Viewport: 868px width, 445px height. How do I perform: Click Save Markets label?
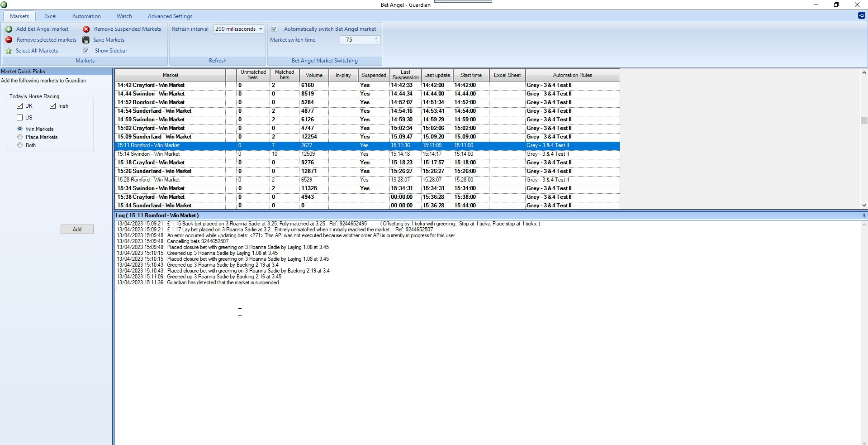point(109,40)
